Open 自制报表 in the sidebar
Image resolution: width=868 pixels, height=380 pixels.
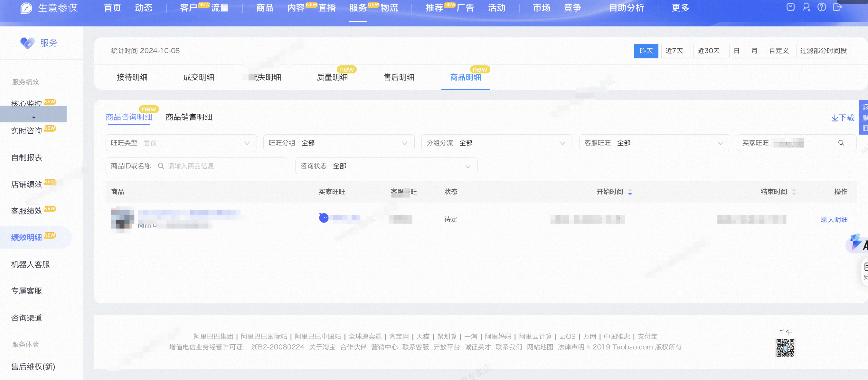(26, 157)
